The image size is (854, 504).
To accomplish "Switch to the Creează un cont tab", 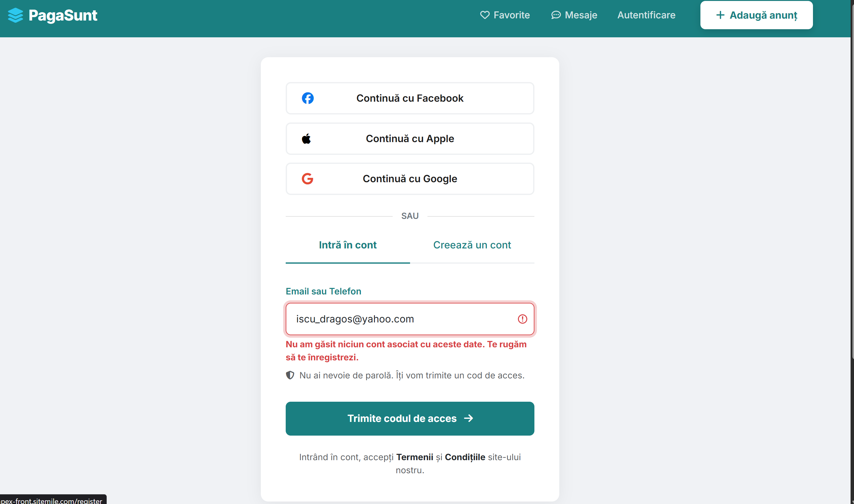I will coord(472,245).
